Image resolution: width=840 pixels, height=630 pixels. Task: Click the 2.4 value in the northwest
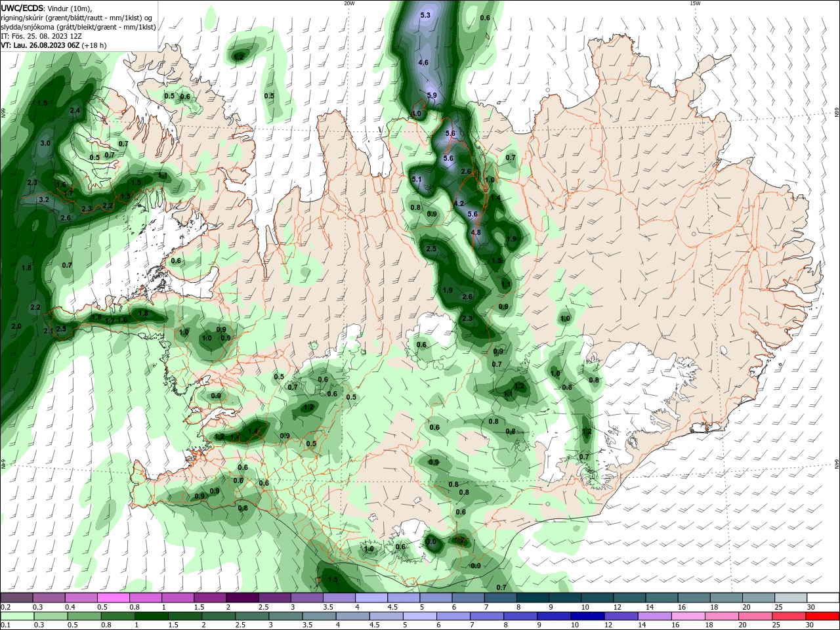pyautogui.click(x=74, y=111)
